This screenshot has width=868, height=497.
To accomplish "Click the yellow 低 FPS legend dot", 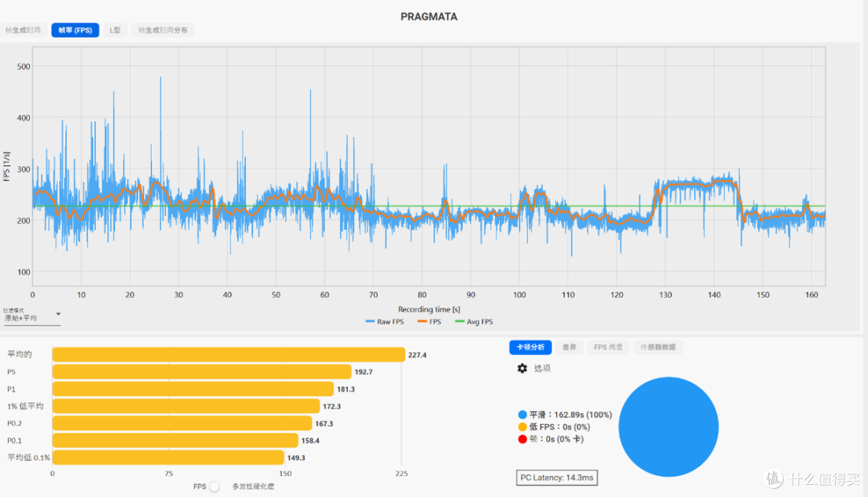I will tap(522, 427).
